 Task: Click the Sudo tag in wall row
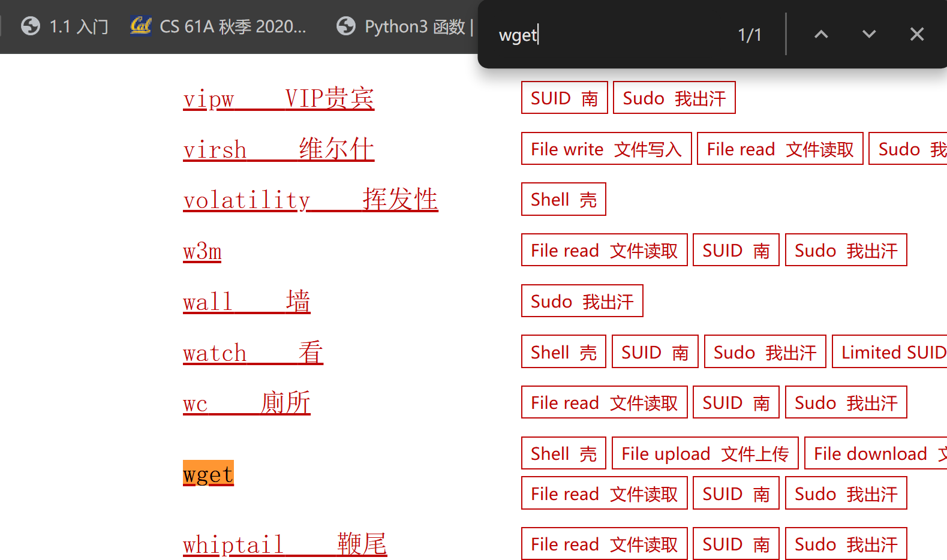[x=582, y=301]
